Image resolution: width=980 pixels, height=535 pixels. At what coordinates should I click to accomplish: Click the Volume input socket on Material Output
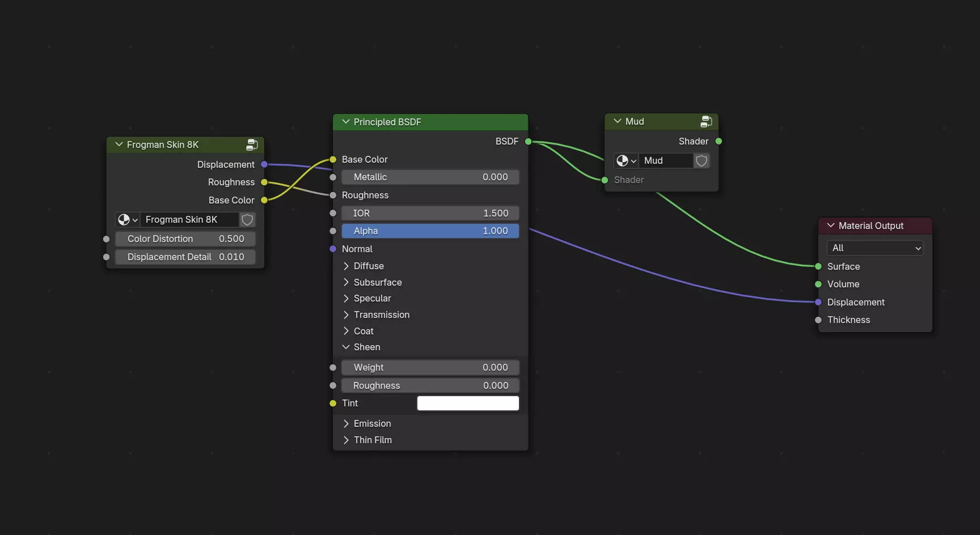point(818,285)
